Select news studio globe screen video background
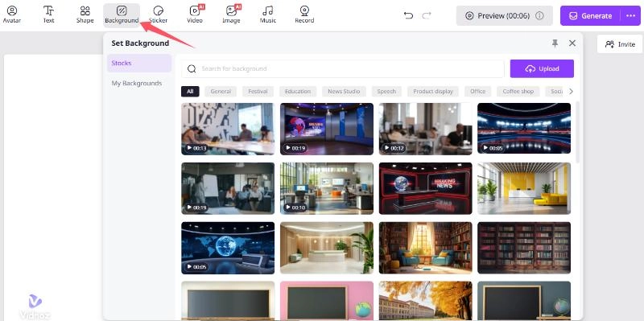 [327, 129]
